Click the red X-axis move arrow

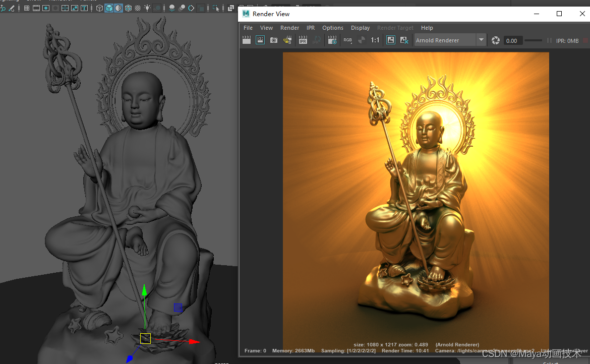pos(194,341)
